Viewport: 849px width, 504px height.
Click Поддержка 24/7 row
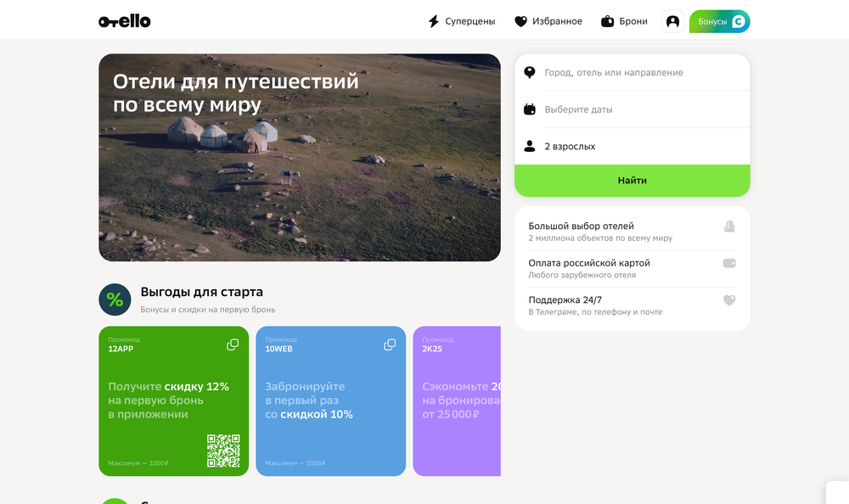[633, 305]
